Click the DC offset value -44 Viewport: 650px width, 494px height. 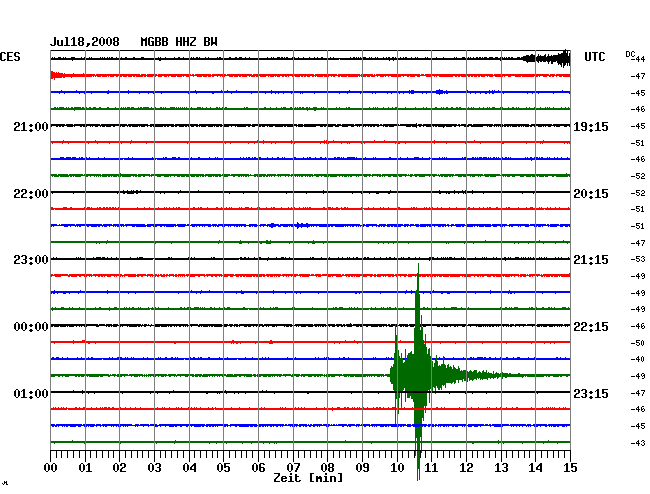[638, 59]
